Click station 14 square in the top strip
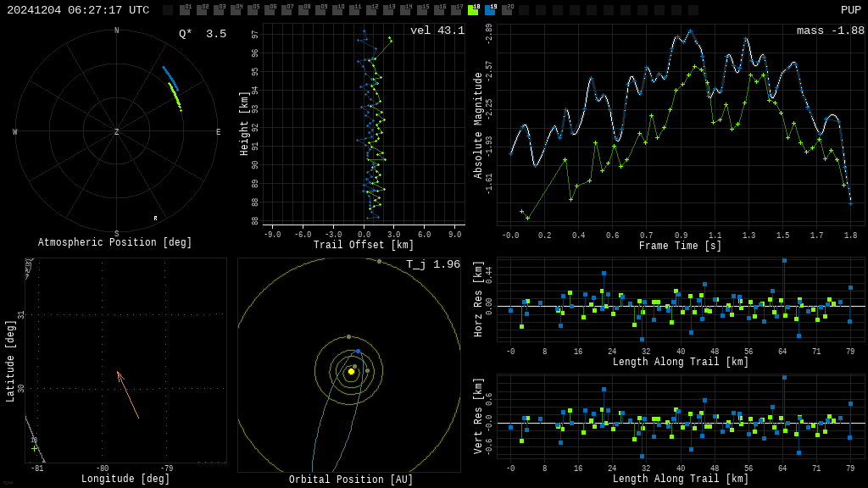 click(405, 10)
